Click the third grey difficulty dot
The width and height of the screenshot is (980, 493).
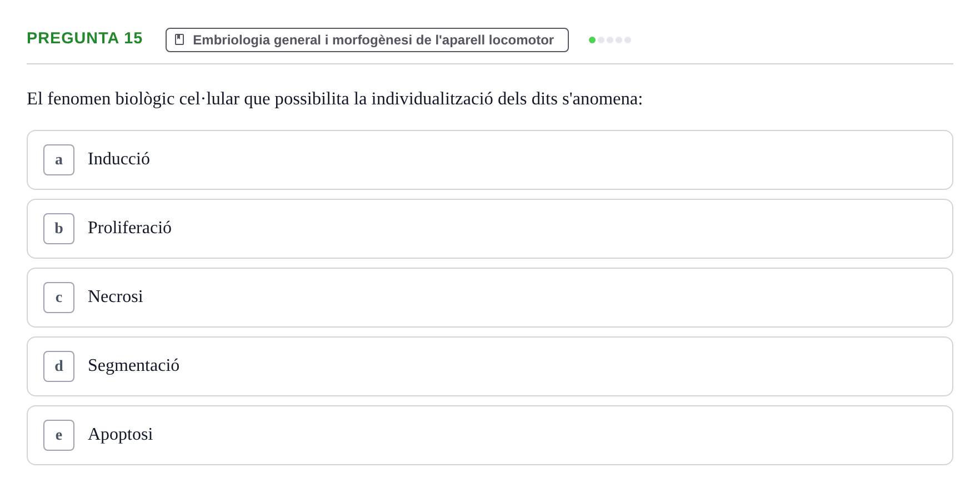[x=610, y=40]
